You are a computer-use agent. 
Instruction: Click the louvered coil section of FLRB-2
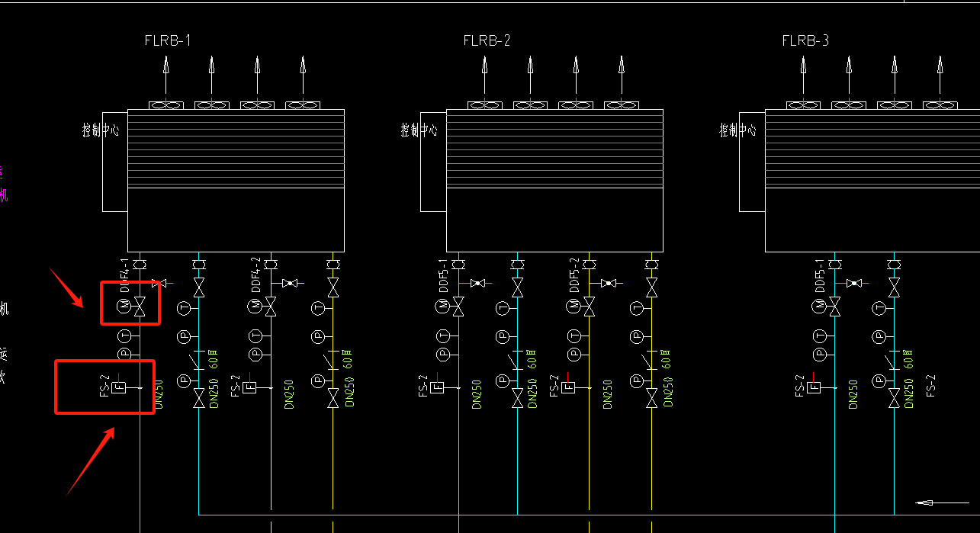pyautogui.click(x=554, y=149)
